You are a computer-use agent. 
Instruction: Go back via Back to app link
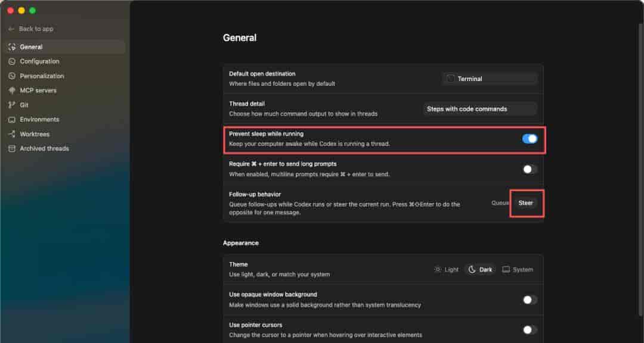click(x=31, y=29)
